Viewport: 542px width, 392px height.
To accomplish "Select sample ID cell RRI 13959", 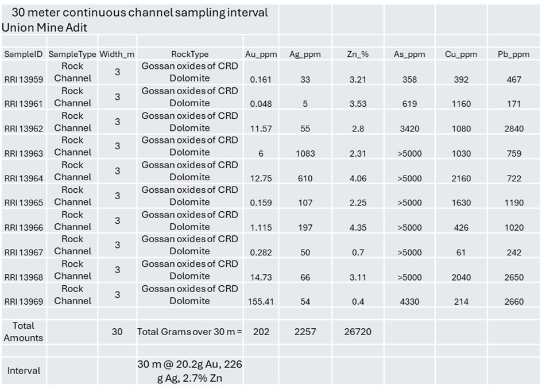I will pyautogui.click(x=24, y=79).
